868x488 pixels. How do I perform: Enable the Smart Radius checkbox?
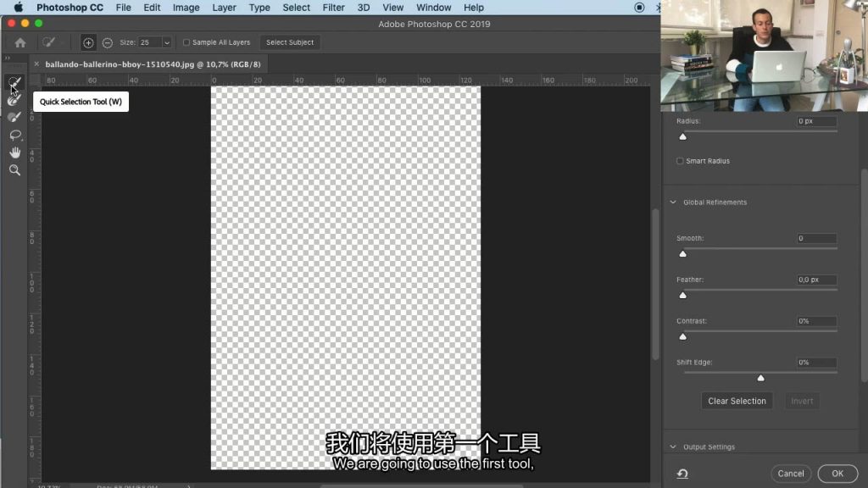[680, 161]
